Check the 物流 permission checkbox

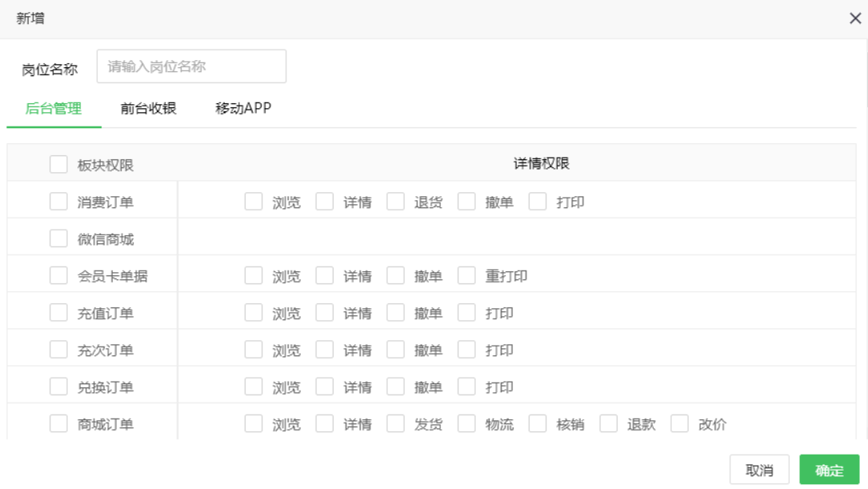coord(466,423)
